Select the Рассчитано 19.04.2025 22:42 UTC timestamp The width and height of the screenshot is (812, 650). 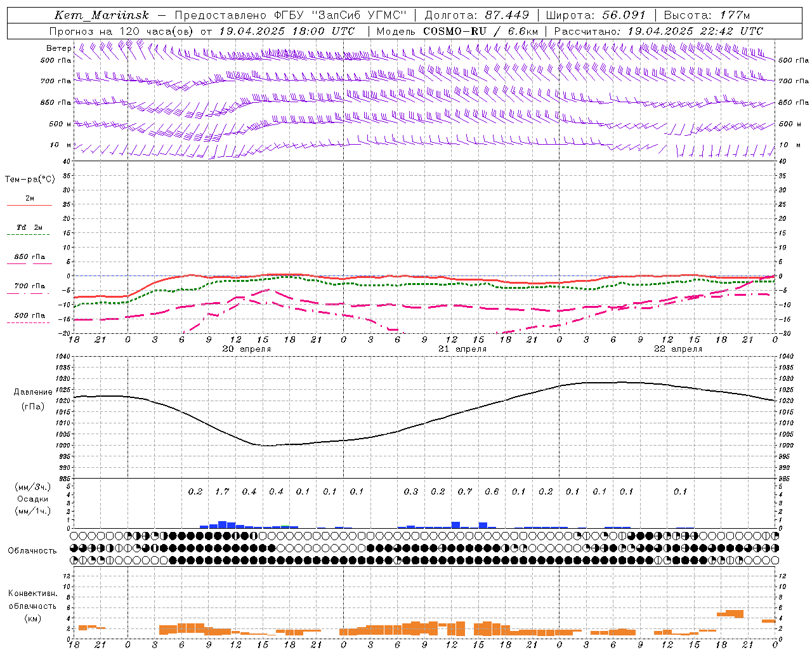click(658, 31)
